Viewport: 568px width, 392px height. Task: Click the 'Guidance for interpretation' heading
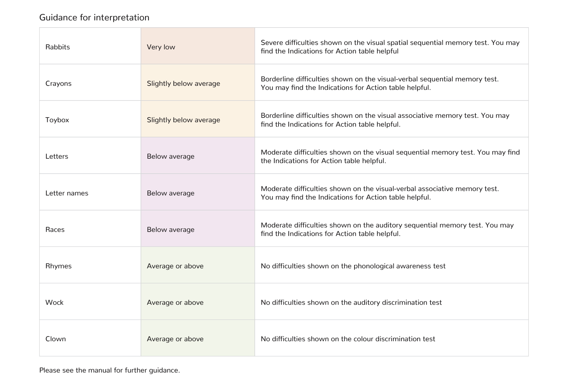94,17
